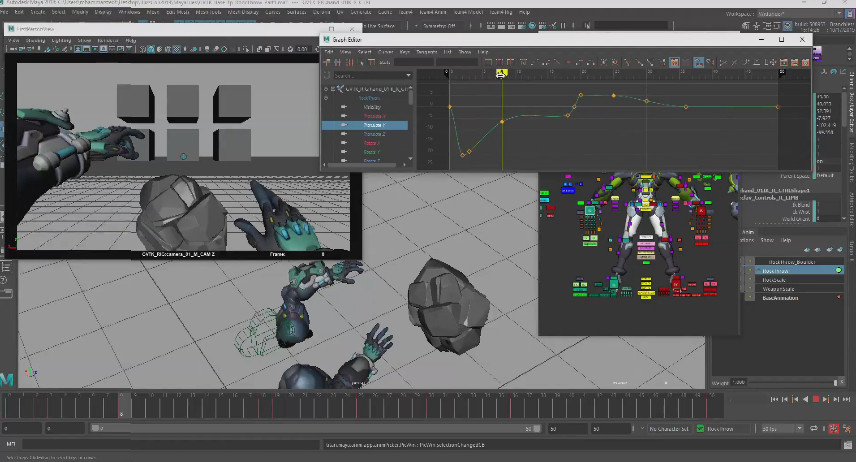Click the channel box scroll down arrow
The image size is (856, 462).
pyautogui.click(x=844, y=218)
